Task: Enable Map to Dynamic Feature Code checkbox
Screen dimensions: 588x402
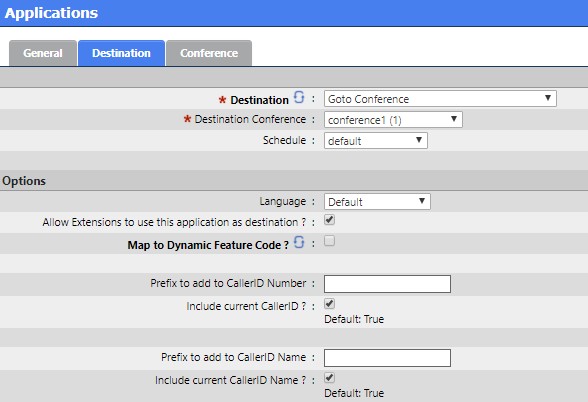Action: [330, 241]
